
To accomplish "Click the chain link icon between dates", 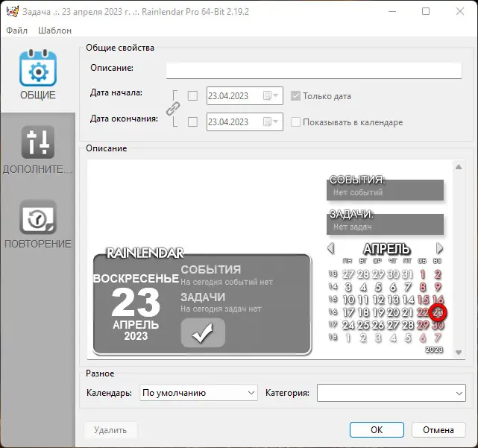I will coord(173,109).
